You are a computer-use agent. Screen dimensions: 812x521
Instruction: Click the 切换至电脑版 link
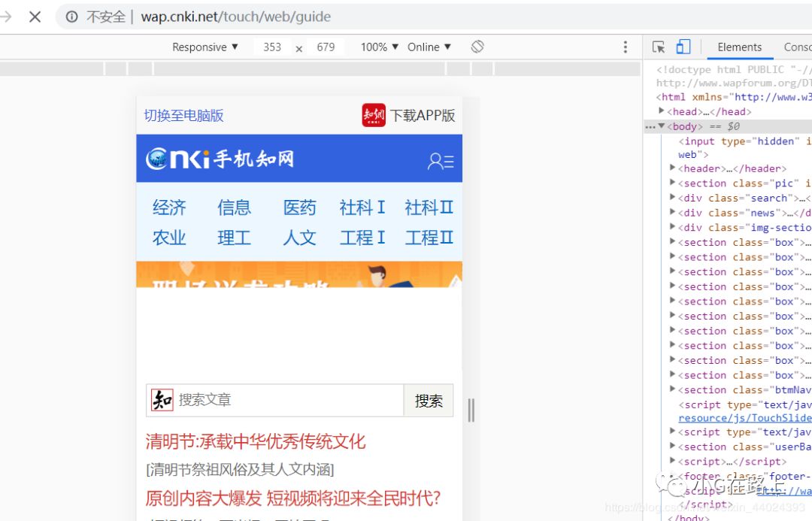[184, 116]
